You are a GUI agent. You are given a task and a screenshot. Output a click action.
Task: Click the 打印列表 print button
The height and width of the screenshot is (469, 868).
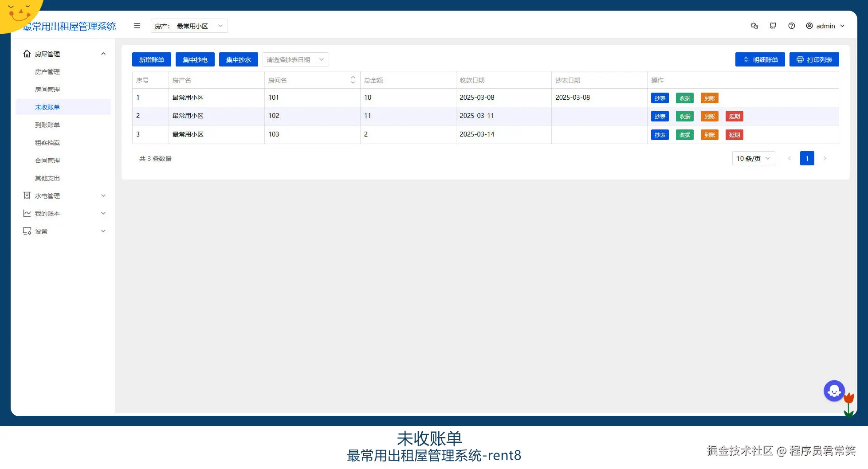pyautogui.click(x=814, y=59)
